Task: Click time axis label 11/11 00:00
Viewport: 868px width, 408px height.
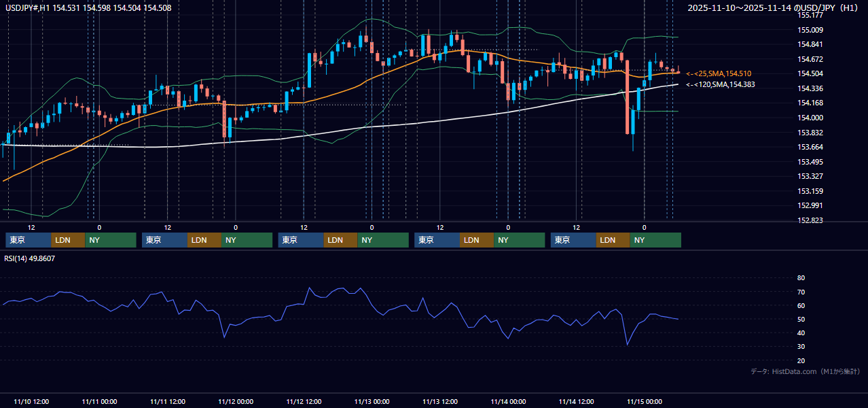Action: (99, 401)
